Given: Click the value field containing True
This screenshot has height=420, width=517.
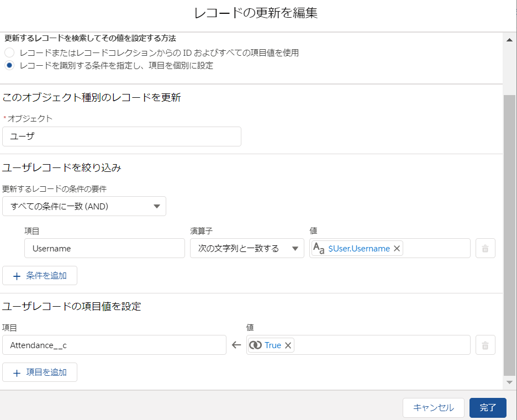Looking at the screenshot, I should pos(387,345).
